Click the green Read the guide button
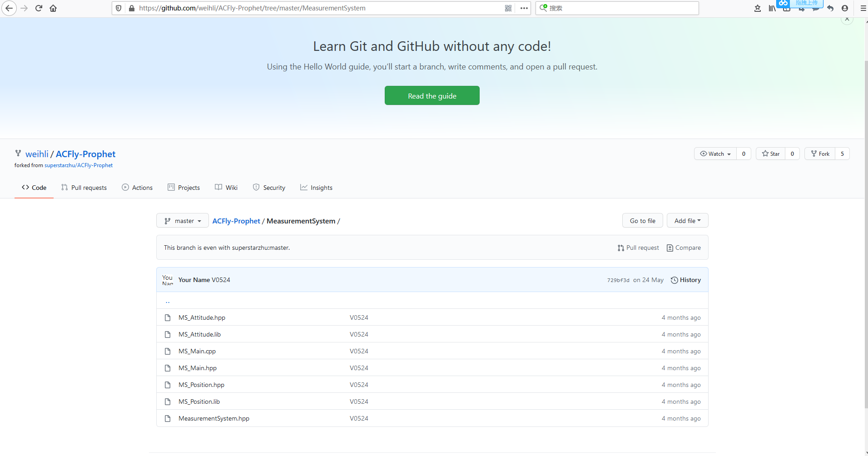The width and height of the screenshot is (868, 456). 432,95
